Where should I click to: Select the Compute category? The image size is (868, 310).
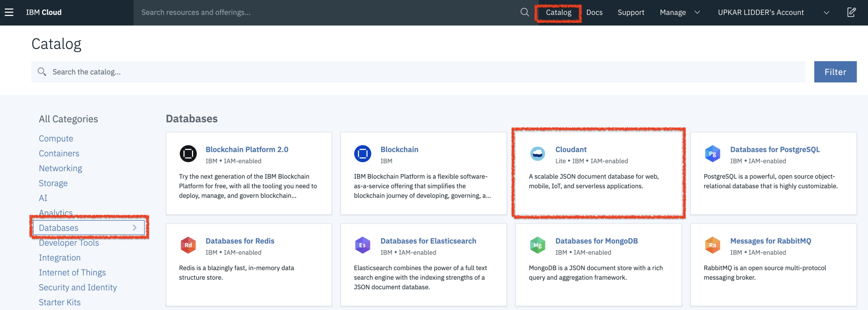(x=56, y=139)
